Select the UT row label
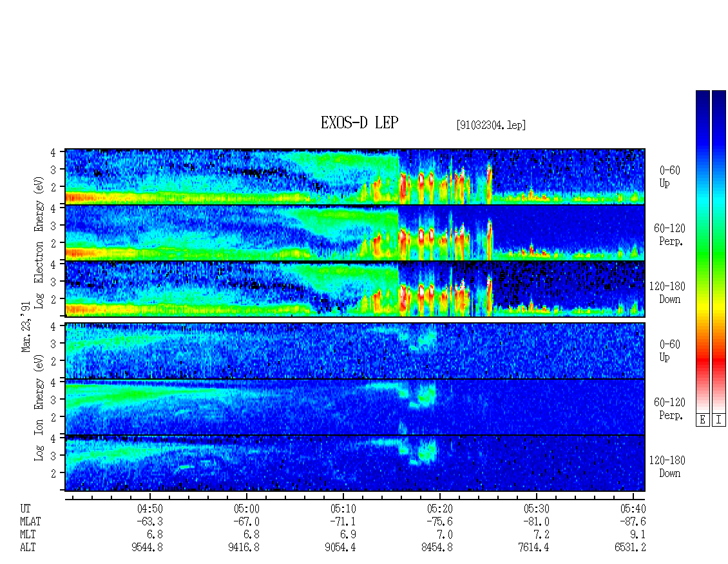The width and height of the screenshot is (728, 564). pyautogui.click(x=25, y=509)
